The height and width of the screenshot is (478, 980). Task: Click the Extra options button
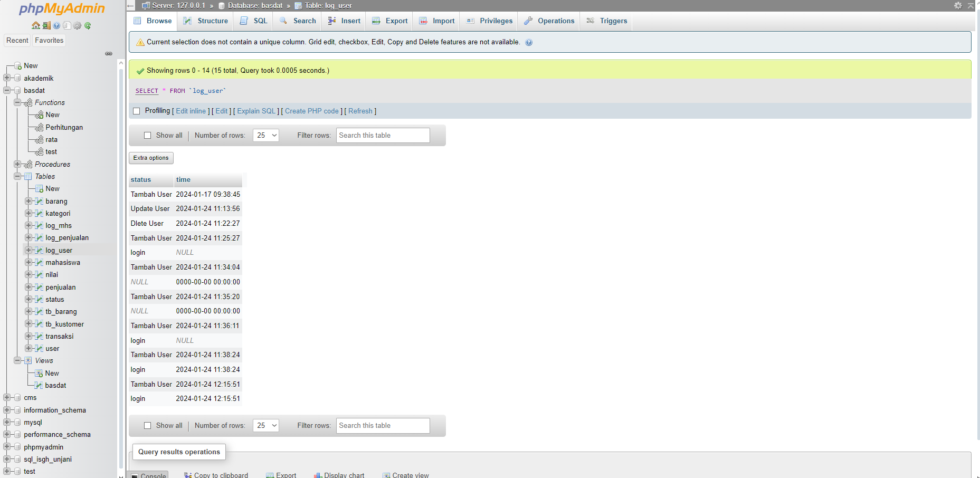pyautogui.click(x=151, y=158)
